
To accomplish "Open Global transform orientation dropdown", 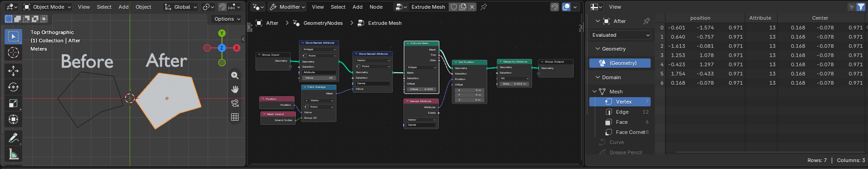I will pos(180,7).
